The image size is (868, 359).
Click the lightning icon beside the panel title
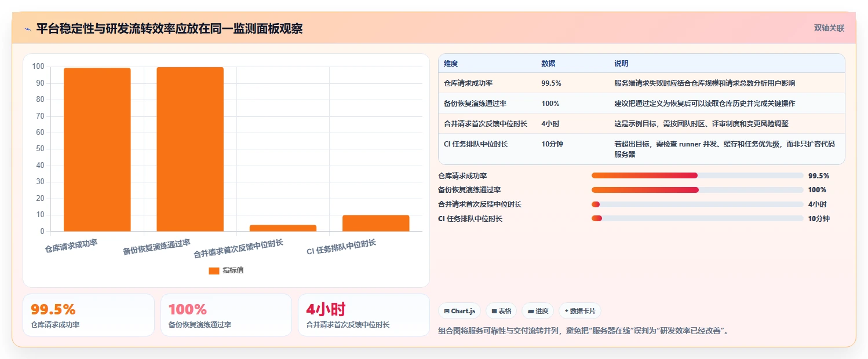(x=28, y=29)
